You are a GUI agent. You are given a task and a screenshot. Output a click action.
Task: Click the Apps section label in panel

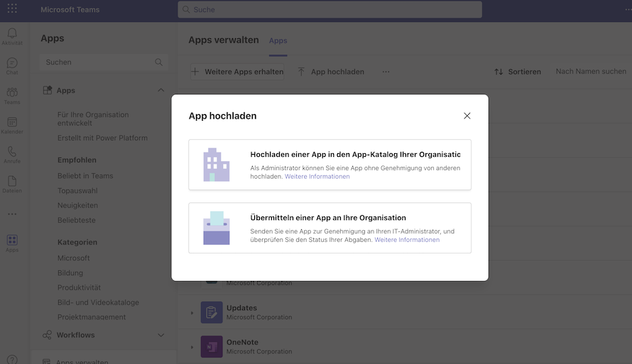point(66,90)
